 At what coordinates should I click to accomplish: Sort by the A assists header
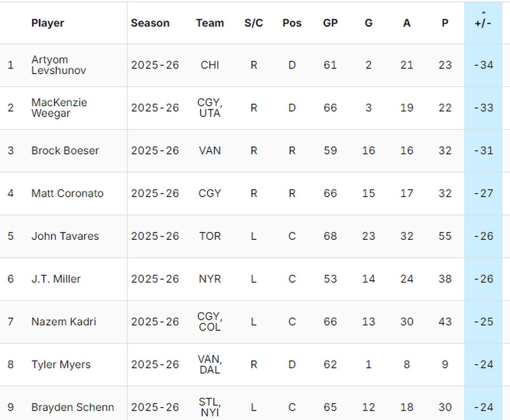[407, 23]
